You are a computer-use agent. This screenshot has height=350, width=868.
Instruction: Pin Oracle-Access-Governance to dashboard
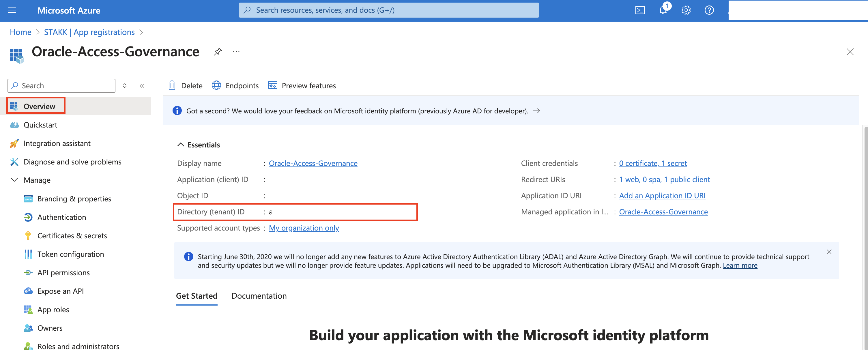(x=218, y=52)
